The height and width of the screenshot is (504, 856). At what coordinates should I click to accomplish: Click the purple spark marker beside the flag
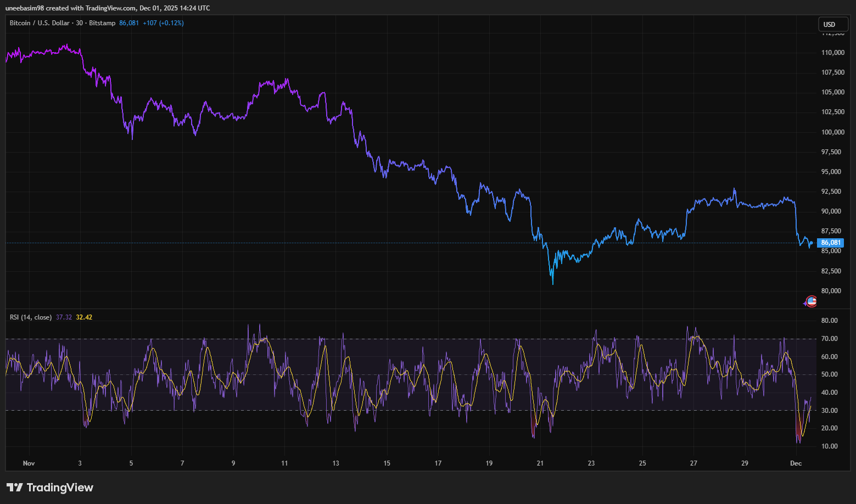point(805,303)
